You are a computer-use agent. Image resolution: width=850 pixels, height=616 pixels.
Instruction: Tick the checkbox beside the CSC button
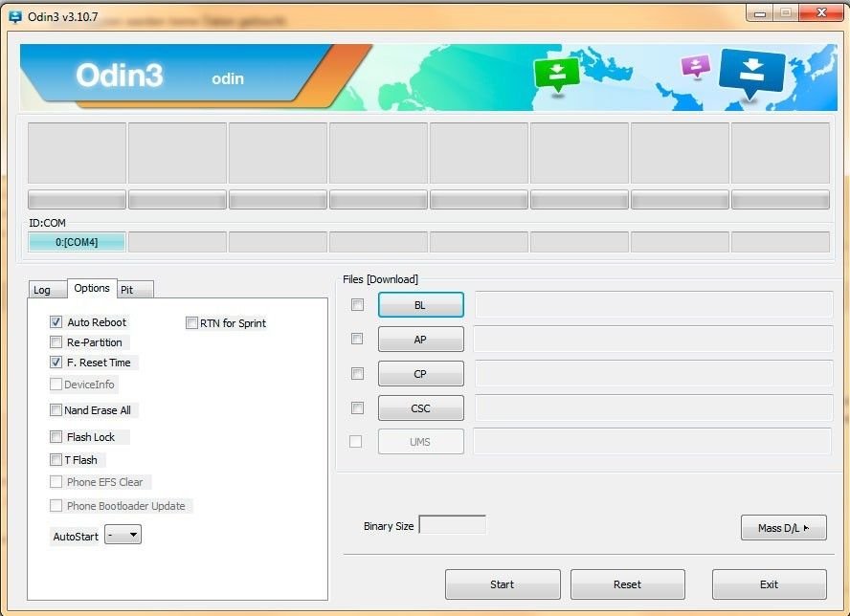(357, 408)
